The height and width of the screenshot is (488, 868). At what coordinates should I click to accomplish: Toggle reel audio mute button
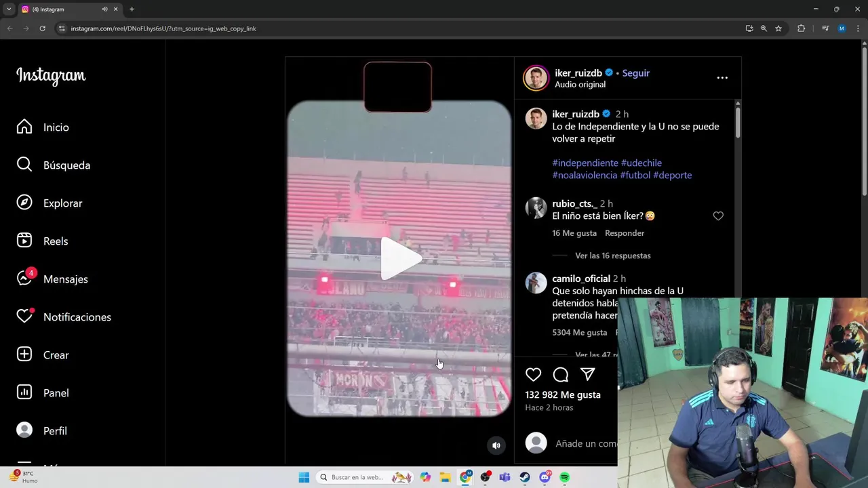(x=496, y=445)
